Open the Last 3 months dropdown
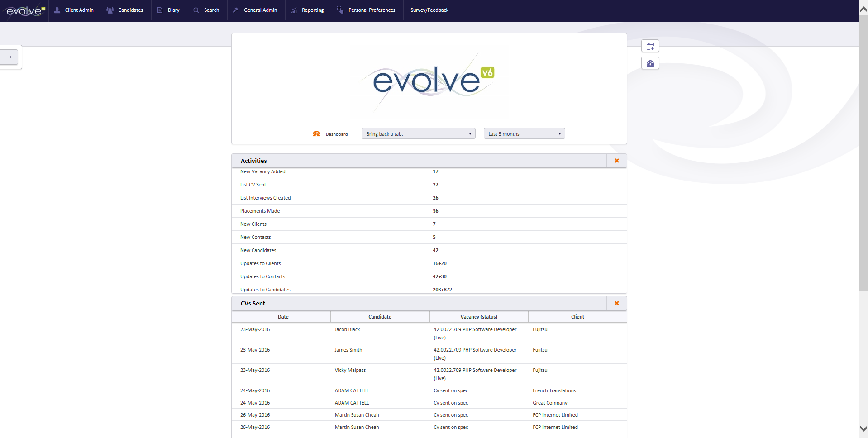 [524, 133]
